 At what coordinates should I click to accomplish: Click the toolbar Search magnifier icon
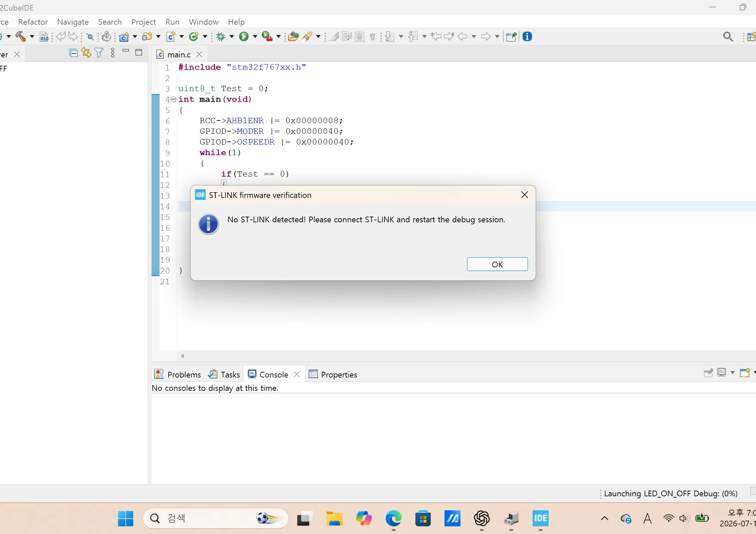728,36
